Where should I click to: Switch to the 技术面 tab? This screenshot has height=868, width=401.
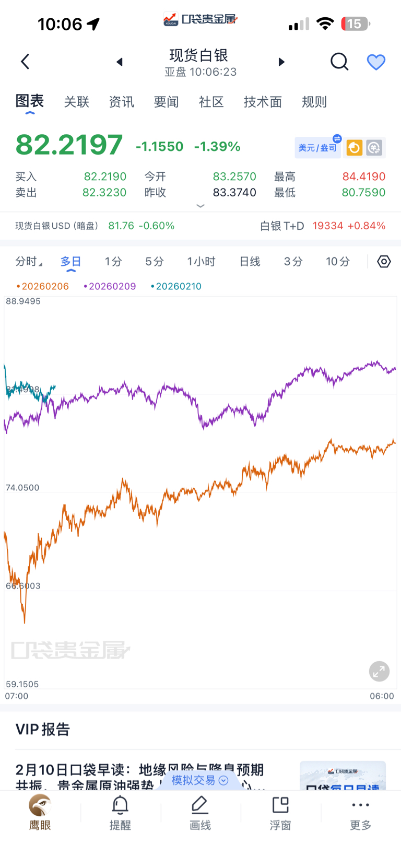263,102
